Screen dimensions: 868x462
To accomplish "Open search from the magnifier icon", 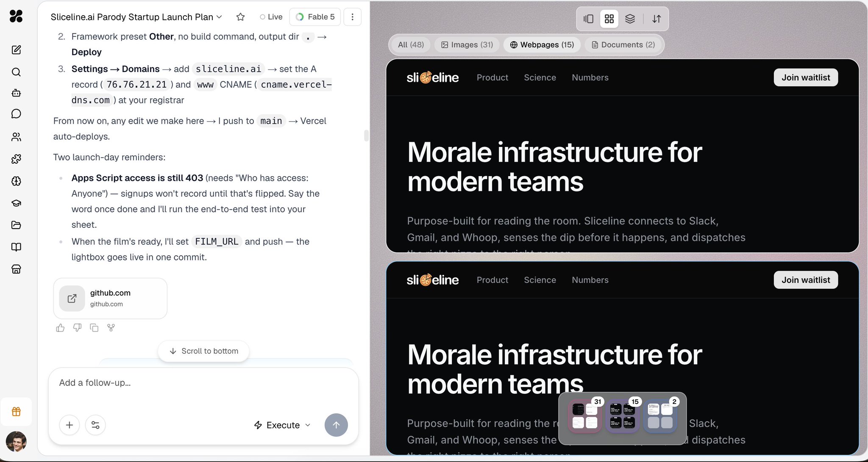I will click(16, 72).
